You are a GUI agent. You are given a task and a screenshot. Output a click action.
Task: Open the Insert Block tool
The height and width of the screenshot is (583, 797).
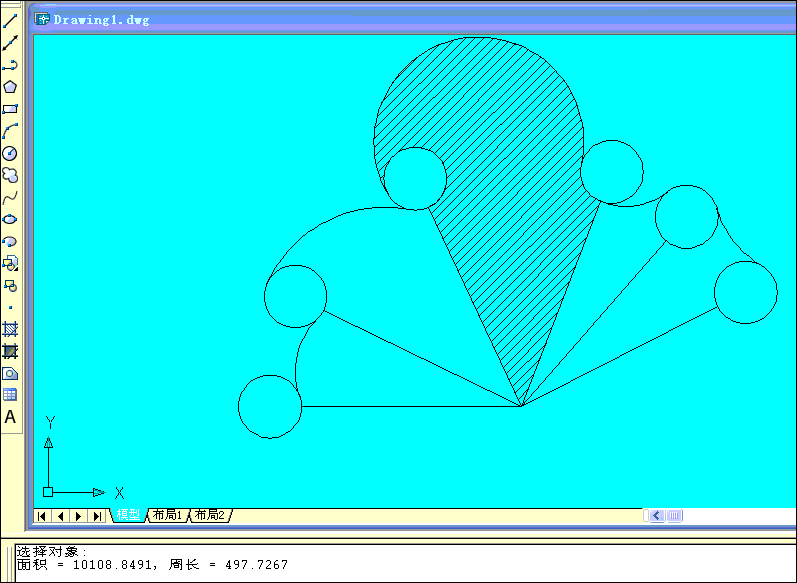click(10, 263)
